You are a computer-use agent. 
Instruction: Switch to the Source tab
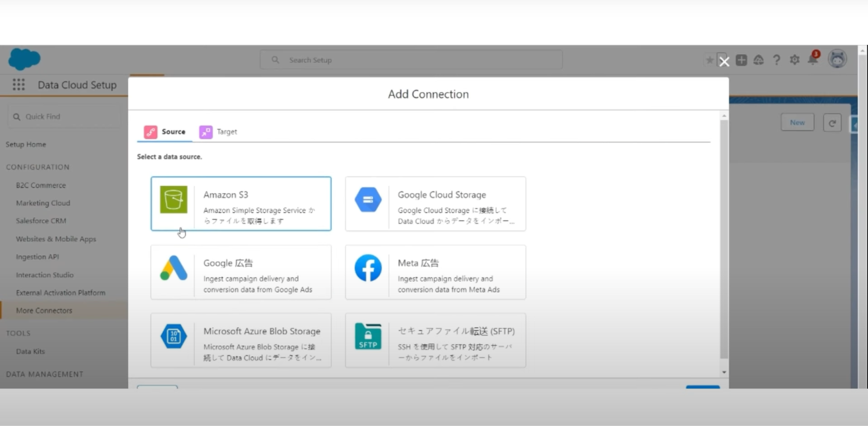(165, 132)
